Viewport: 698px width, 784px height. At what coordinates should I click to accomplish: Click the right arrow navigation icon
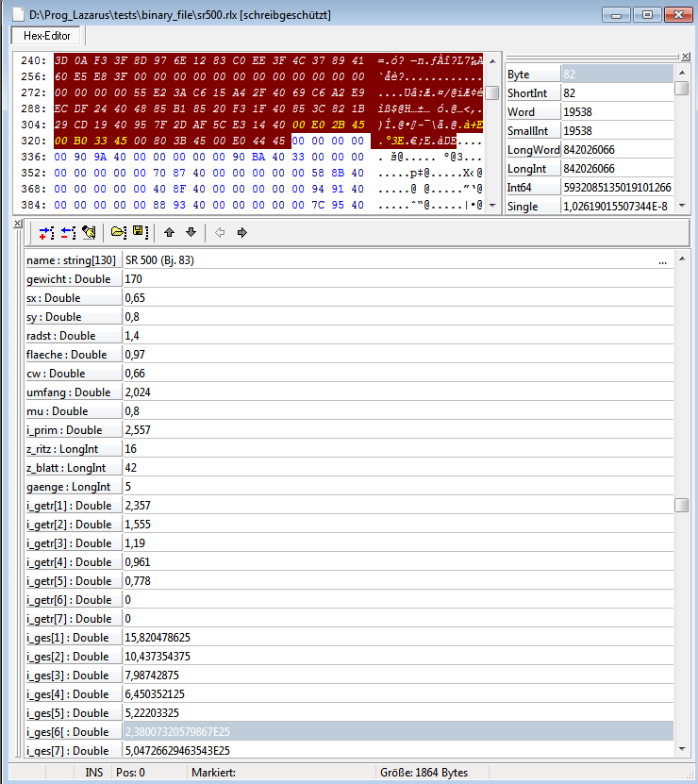241,232
